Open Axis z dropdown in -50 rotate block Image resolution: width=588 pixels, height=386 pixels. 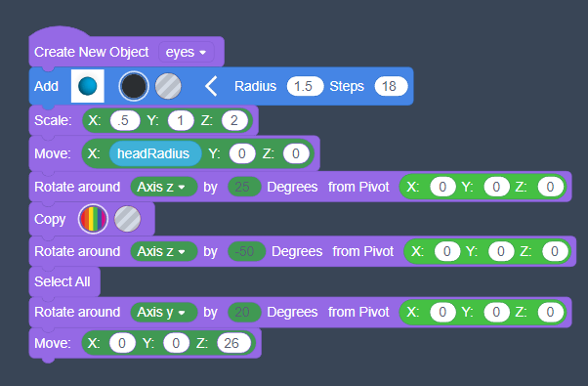(x=163, y=251)
